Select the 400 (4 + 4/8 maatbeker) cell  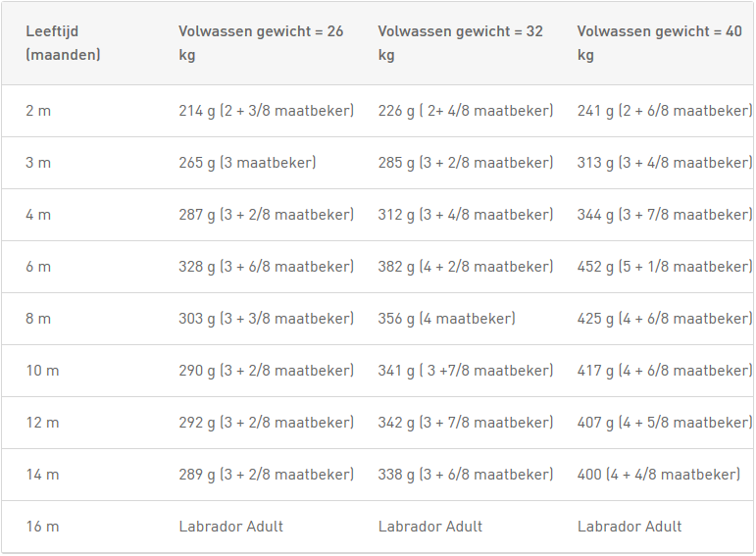[x=659, y=475]
